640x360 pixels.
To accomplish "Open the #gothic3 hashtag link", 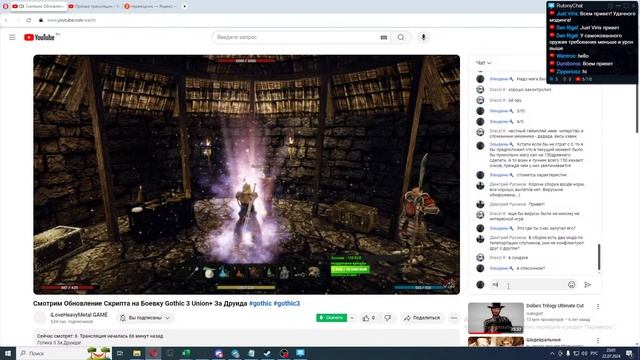I will tap(287, 303).
